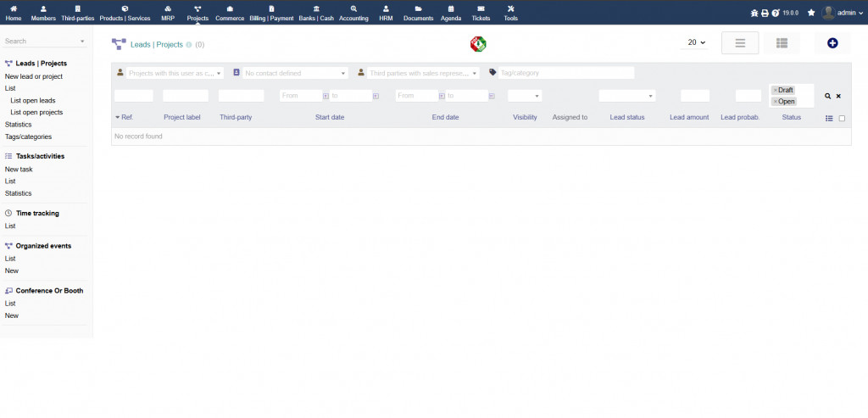
Task: Click 'List open projects' link
Action: click(x=36, y=113)
